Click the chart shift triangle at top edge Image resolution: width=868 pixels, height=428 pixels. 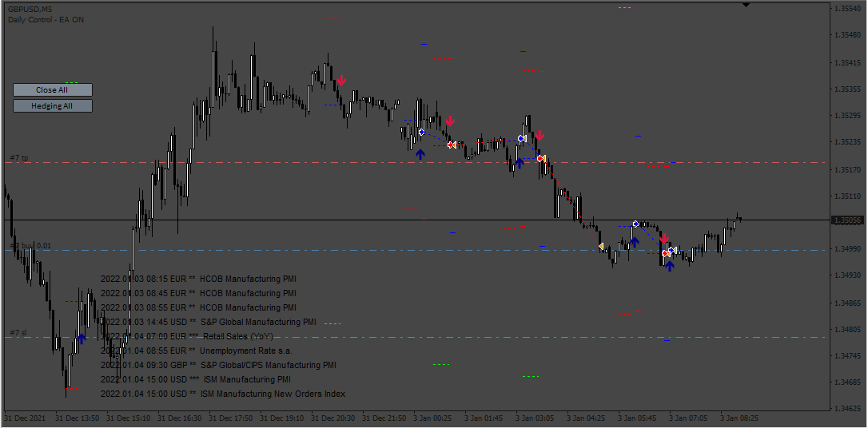[x=746, y=5]
